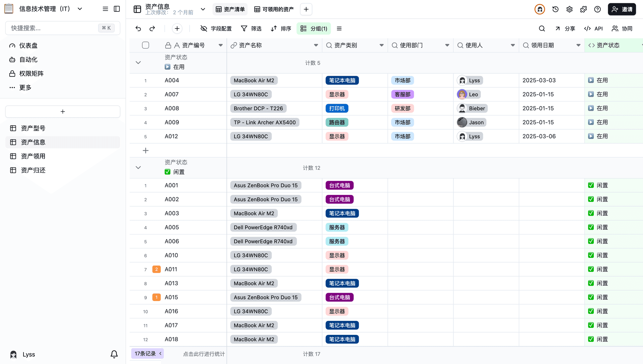Open Jason's avatar in the 使用人 column

point(461,122)
